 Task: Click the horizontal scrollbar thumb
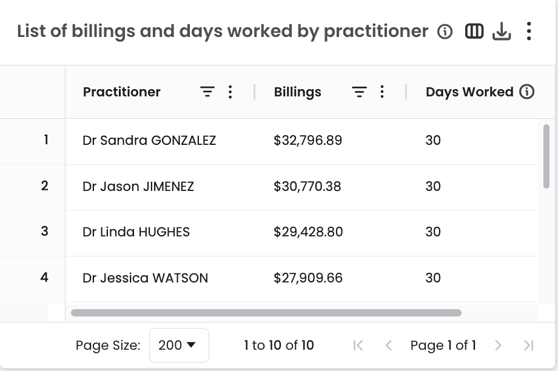pyautogui.click(x=266, y=313)
